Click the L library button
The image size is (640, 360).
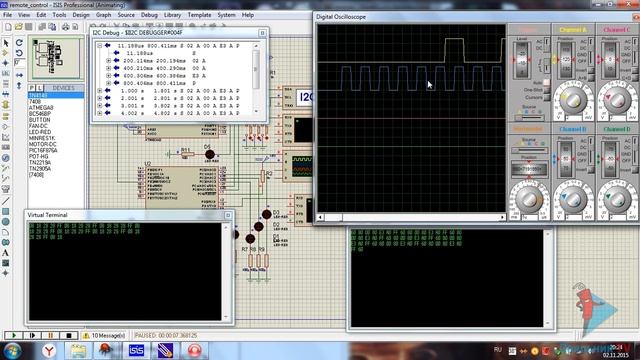(x=39, y=88)
